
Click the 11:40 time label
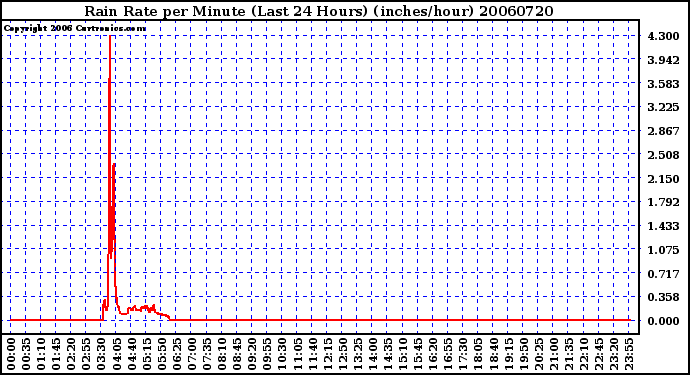click(x=312, y=354)
